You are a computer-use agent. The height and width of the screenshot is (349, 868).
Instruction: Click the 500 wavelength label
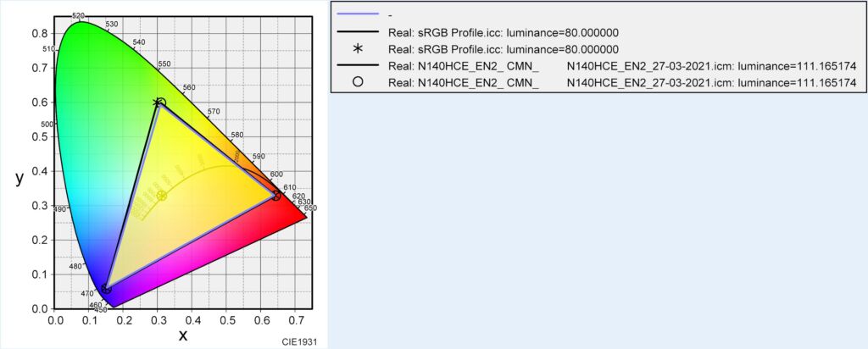point(47,125)
